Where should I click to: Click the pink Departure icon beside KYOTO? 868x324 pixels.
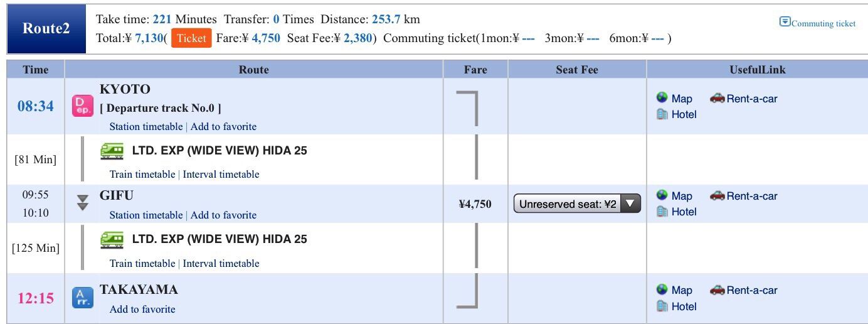(x=82, y=105)
